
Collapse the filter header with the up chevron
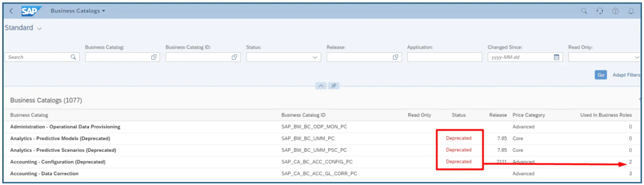[x=321, y=86]
